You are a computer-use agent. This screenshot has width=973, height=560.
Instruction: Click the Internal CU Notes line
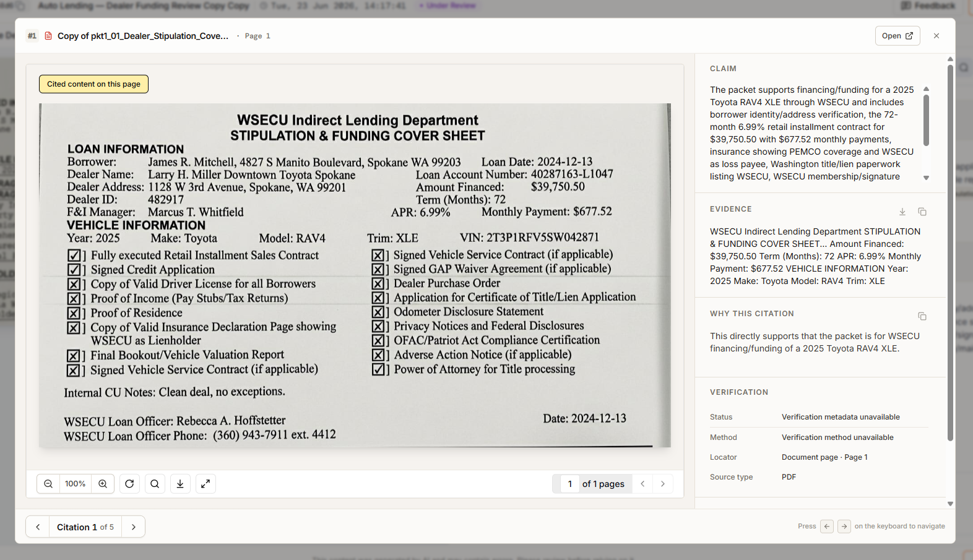175,392
